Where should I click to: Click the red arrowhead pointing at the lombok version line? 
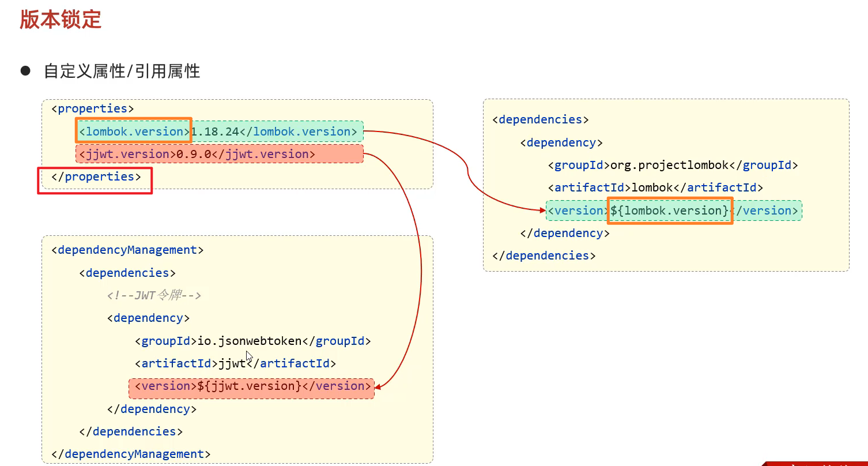541,211
